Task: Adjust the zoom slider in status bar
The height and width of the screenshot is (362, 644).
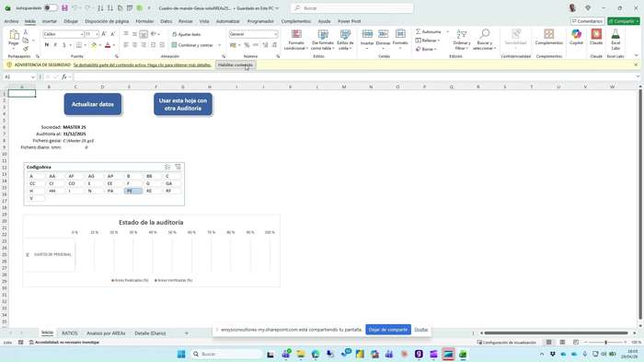Action: pyautogui.click(x=605, y=343)
